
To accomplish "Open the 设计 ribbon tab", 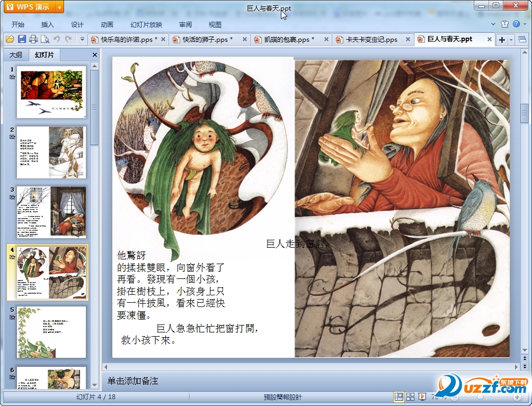I will click(x=77, y=25).
